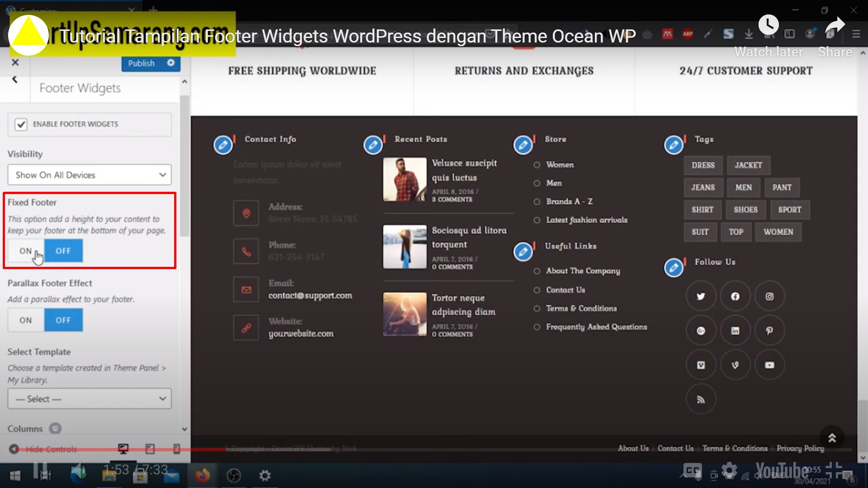Uncheck Enable Footer Widgets checkbox
868x488 pixels.
pyautogui.click(x=21, y=124)
